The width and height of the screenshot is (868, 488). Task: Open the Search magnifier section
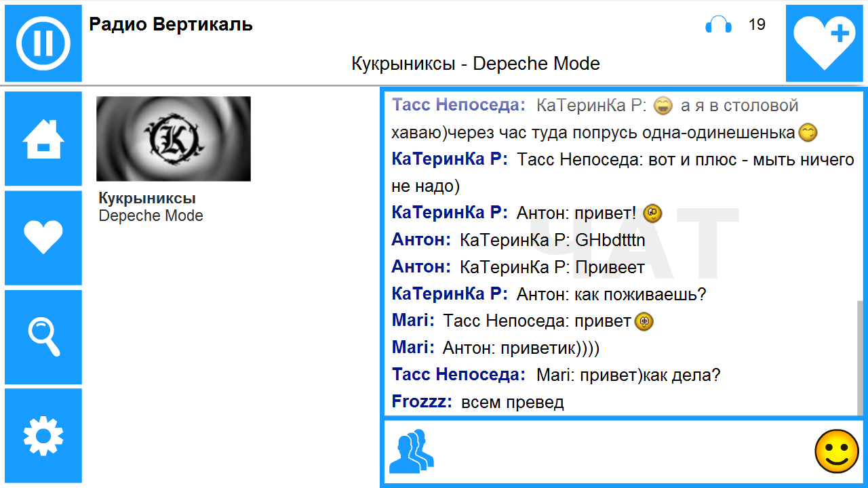click(x=43, y=337)
